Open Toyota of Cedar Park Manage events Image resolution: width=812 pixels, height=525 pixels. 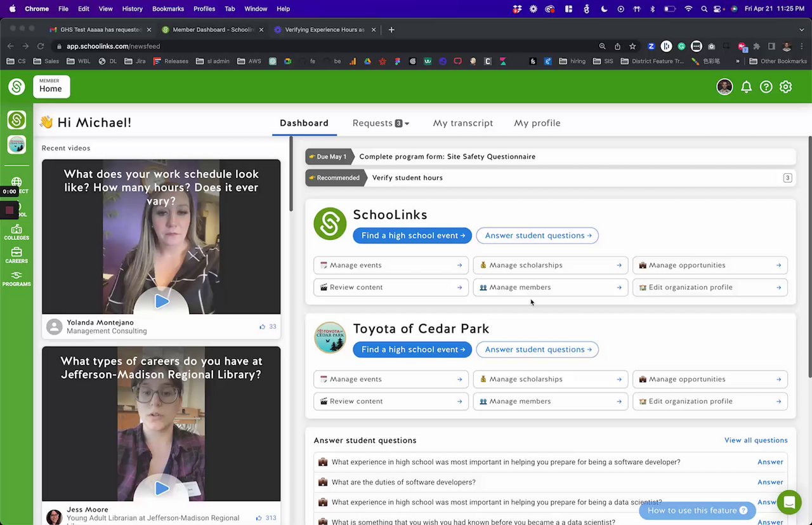tap(391, 379)
